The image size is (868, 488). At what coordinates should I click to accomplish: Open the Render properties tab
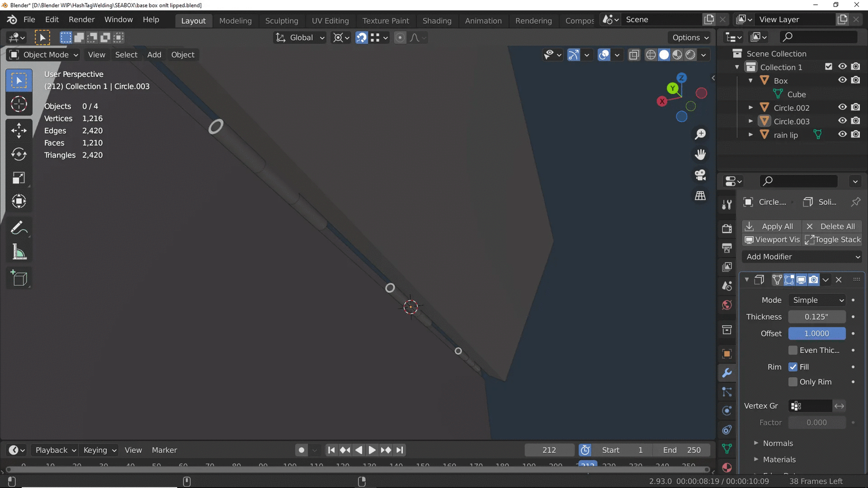727,229
